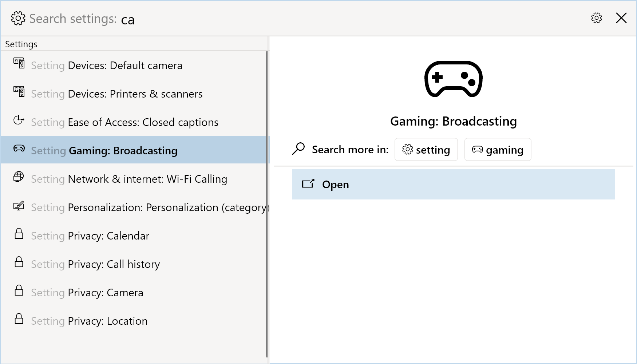
Task: Click the Open action for Gaming: Broadcasting
Action: (453, 184)
